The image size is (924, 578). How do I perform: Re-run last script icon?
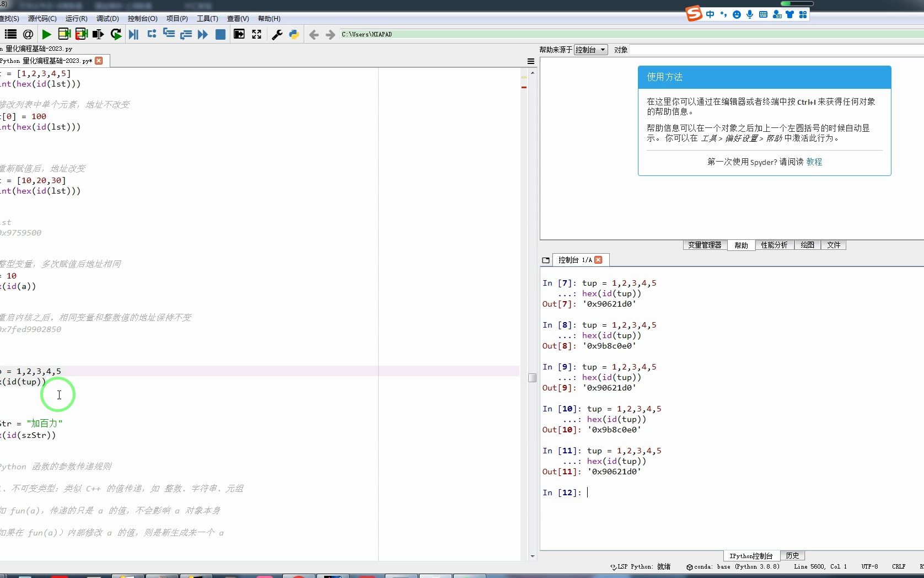116,34
